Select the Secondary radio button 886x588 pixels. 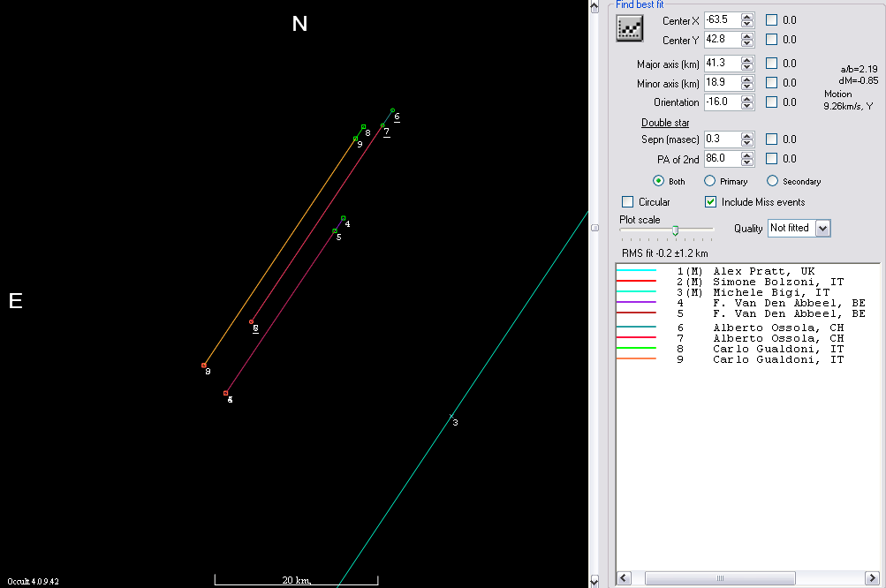click(772, 181)
